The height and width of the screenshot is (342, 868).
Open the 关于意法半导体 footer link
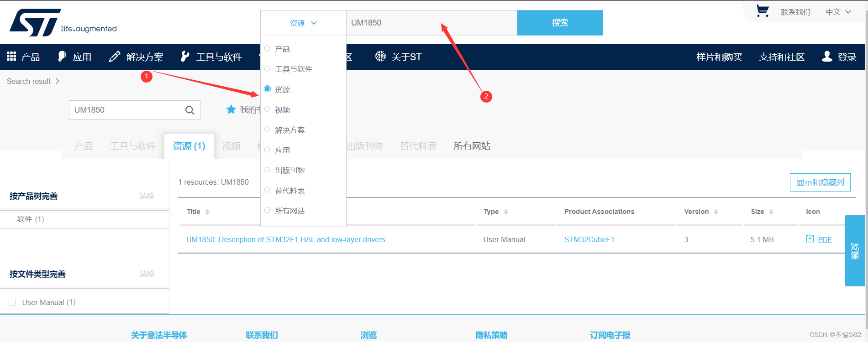pos(159,335)
